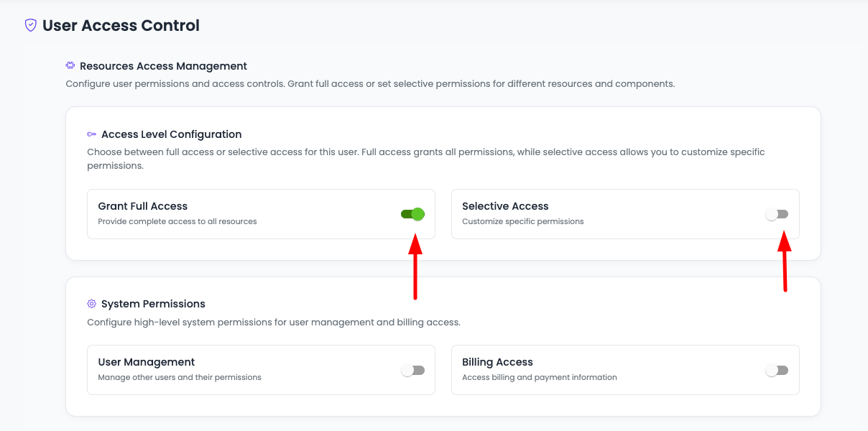Click the User Access Control page title

121,26
